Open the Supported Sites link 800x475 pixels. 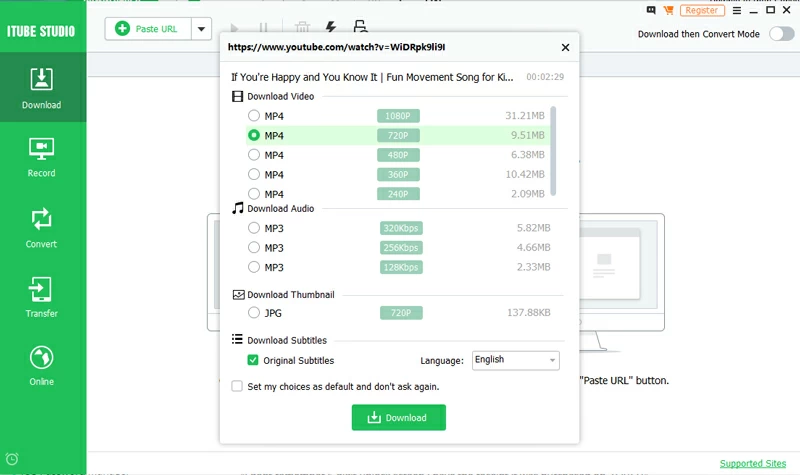[x=753, y=464]
